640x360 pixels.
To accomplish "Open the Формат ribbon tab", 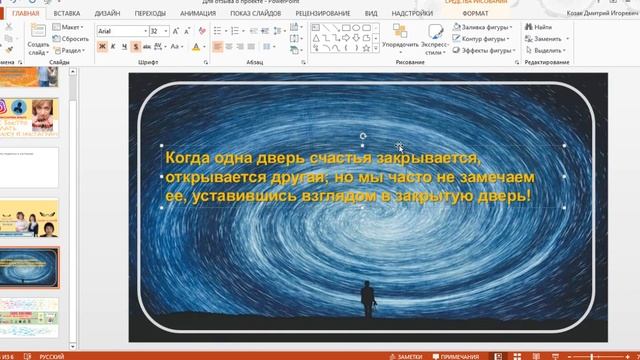I will coord(475,13).
